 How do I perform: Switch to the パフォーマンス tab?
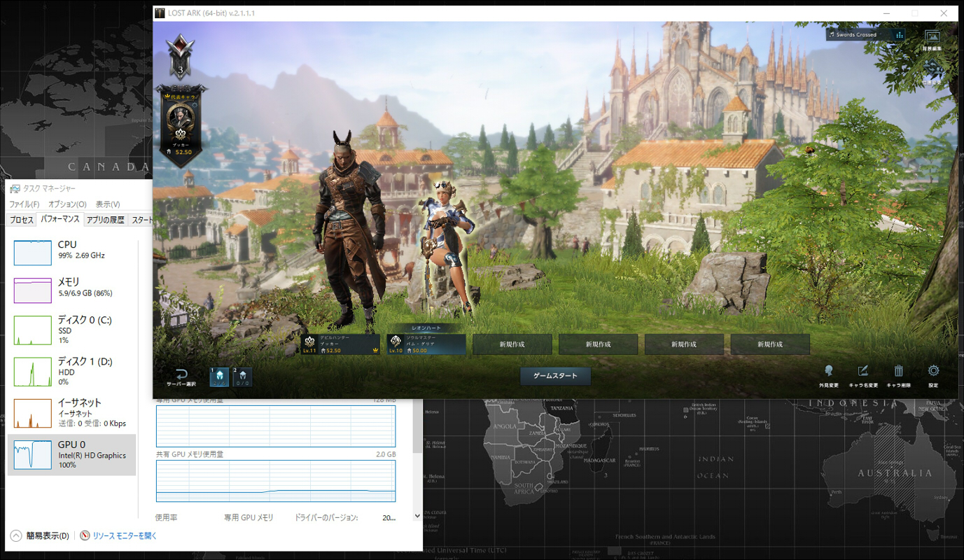click(60, 219)
